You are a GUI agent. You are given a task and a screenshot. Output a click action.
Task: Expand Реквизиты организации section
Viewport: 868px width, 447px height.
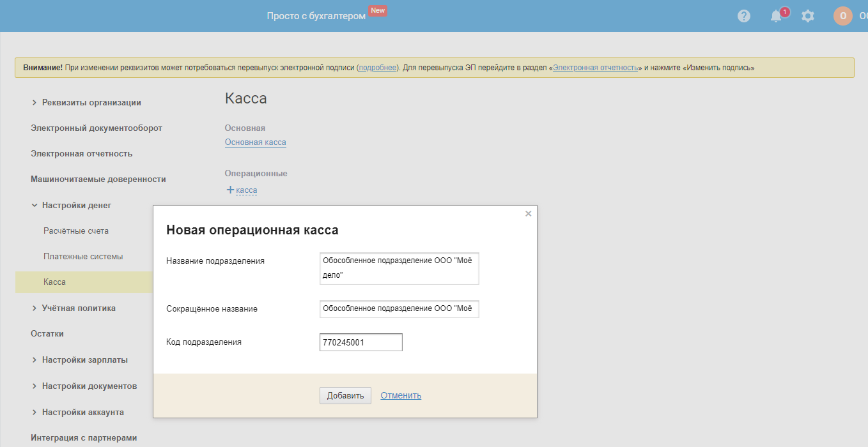tap(35, 103)
